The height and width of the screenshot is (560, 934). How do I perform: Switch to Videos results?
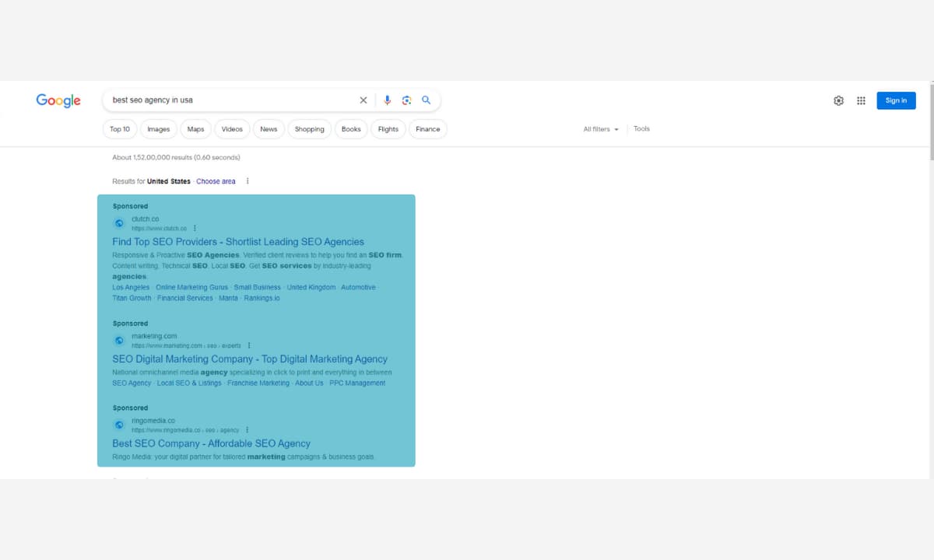click(232, 129)
